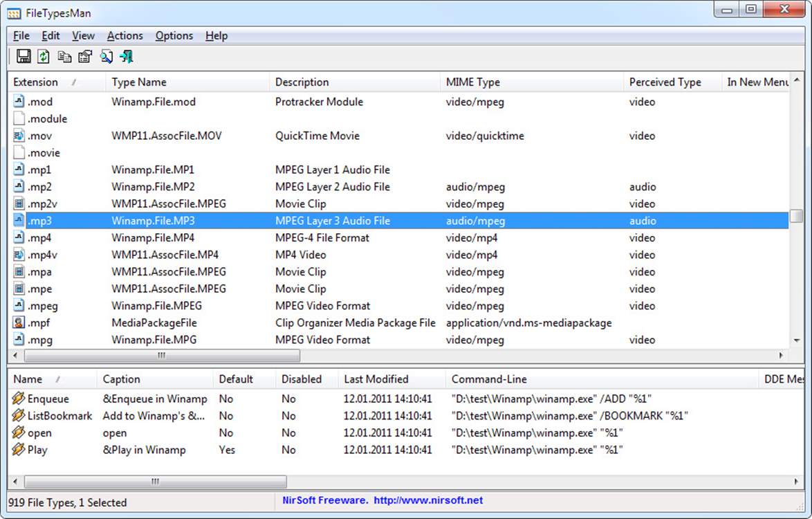
Task: Open the Help menu
Action: (x=216, y=36)
